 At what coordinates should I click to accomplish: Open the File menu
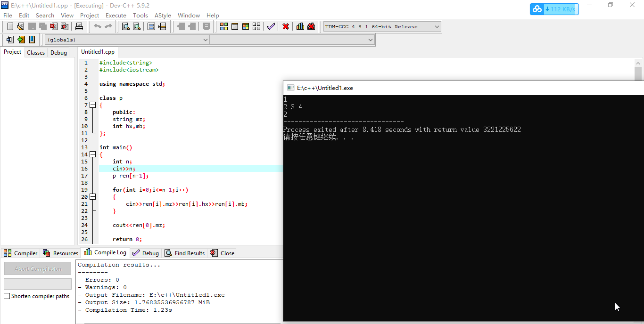click(8, 15)
